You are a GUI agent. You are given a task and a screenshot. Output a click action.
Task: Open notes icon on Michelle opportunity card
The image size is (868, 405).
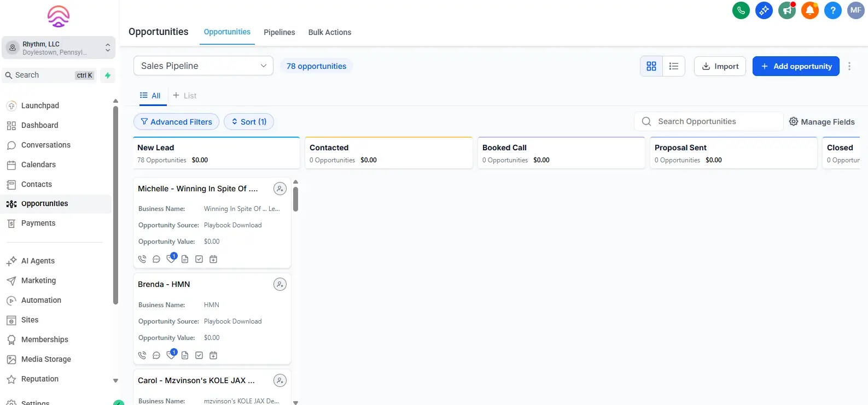pos(185,259)
